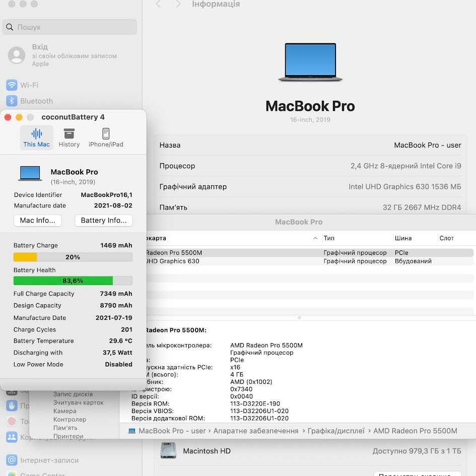
Task: Click the Touch ID fingerprint icon in sidebar
Action: pos(12,422)
